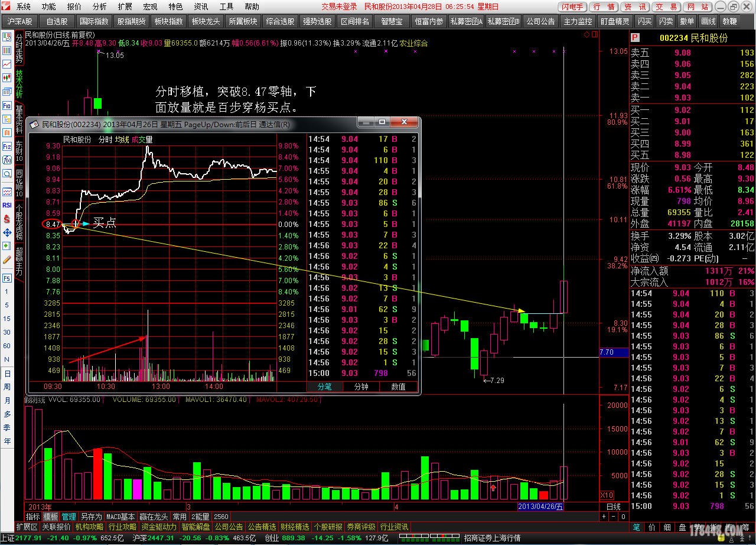Viewport: 756px width, 545px height.
Task: Click the 上证 index value in status bar
Action: tap(29, 538)
